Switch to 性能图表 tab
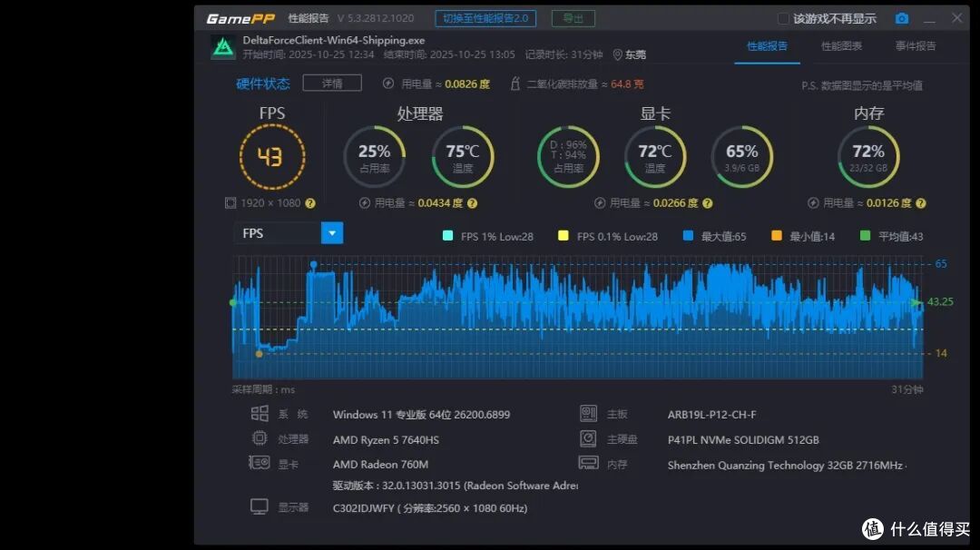This screenshot has width=980, height=550. (841, 46)
